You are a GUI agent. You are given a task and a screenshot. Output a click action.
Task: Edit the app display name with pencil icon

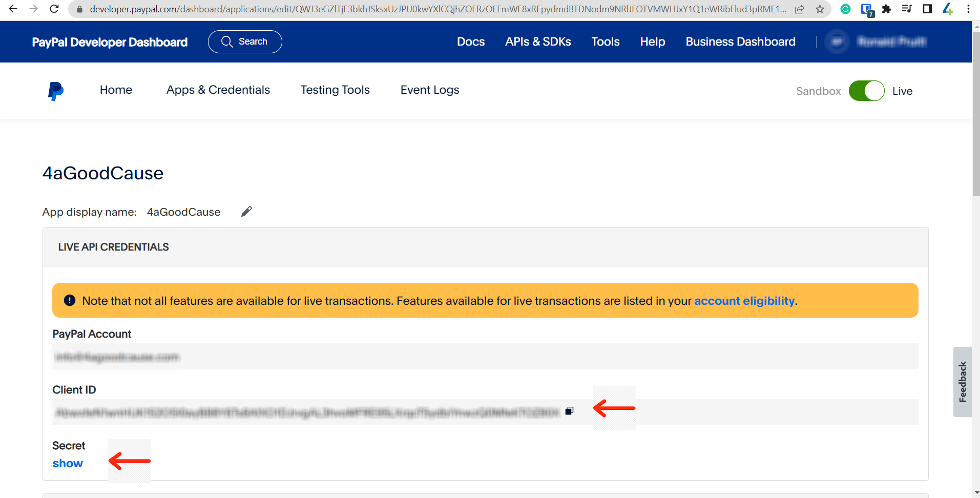[x=246, y=212]
